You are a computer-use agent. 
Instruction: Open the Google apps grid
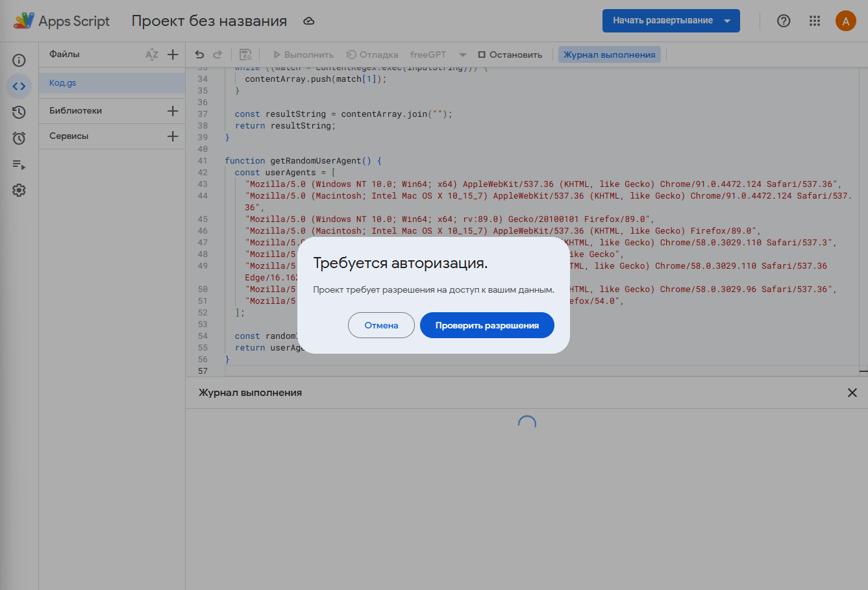[x=815, y=21]
